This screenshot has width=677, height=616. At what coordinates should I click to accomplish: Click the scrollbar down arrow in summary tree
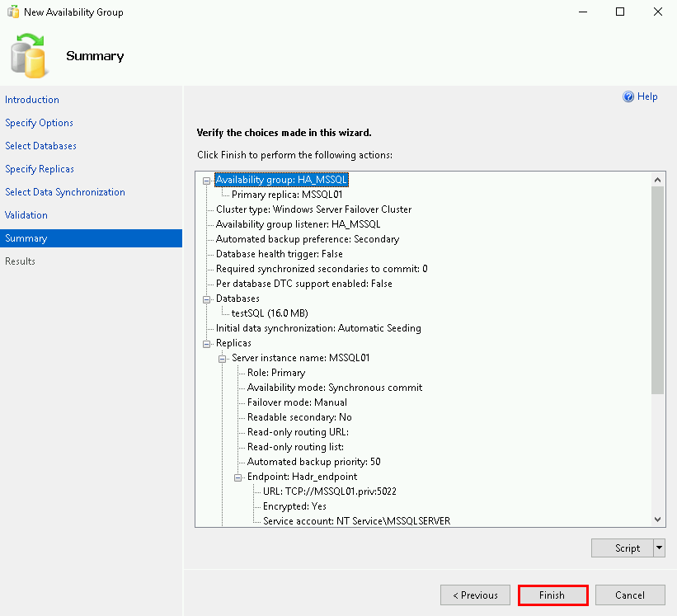click(x=657, y=520)
